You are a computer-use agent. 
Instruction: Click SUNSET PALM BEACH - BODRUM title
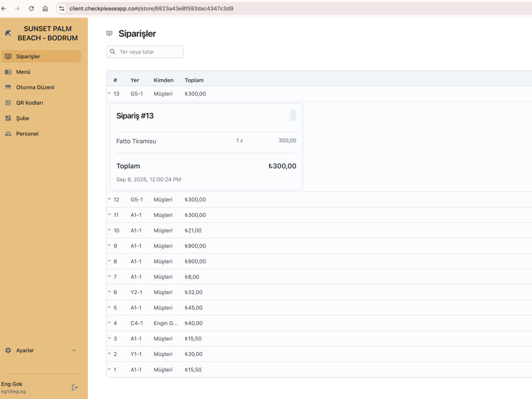pos(47,33)
